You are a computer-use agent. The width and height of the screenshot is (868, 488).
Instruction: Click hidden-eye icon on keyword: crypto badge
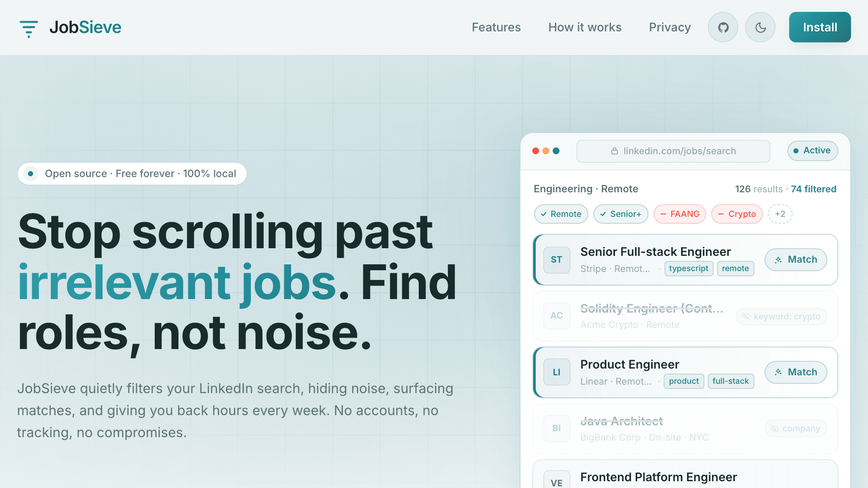pos(746,316)
